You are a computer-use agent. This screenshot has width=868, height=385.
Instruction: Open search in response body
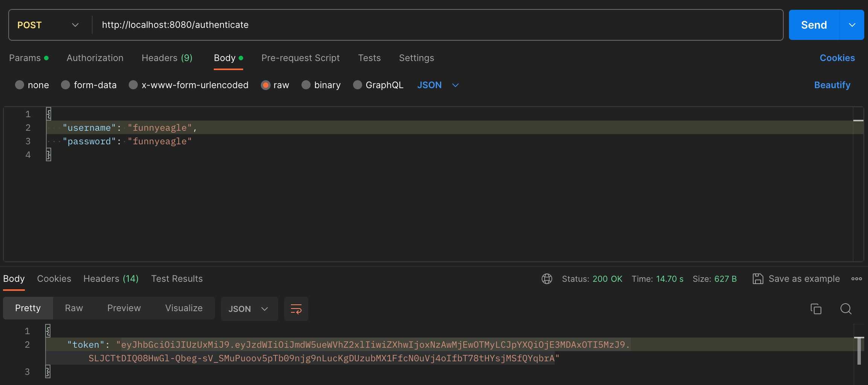[x=846, y=309]
